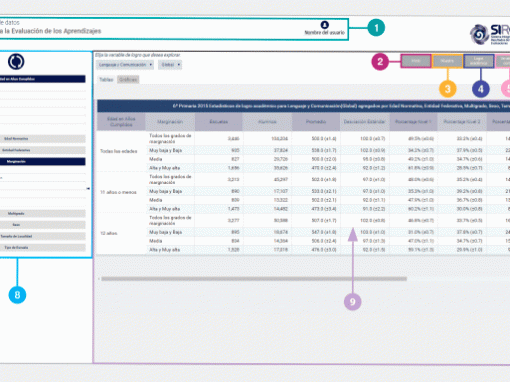Click the left arrow of horizontal scrollbar
The image size is (510, 382).
click(99, 279)
